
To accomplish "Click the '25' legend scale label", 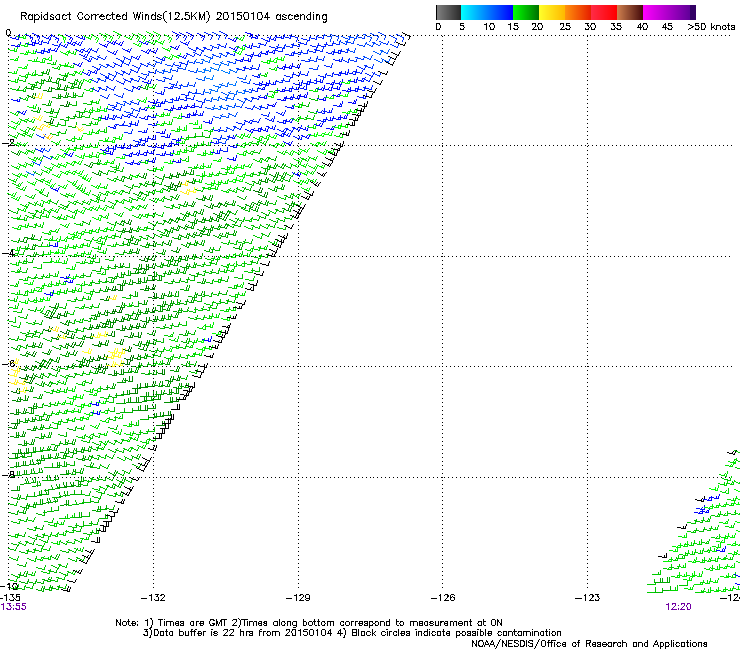I will [565, 27].
